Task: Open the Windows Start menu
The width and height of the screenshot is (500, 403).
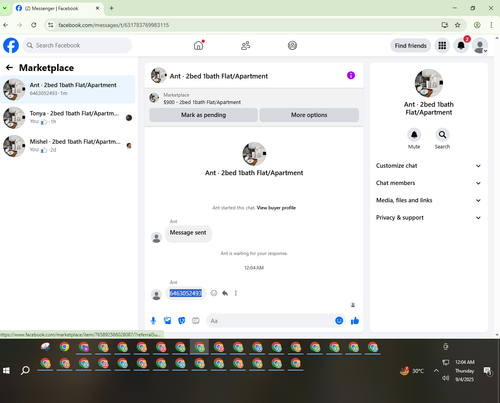Action: point(6,370)
